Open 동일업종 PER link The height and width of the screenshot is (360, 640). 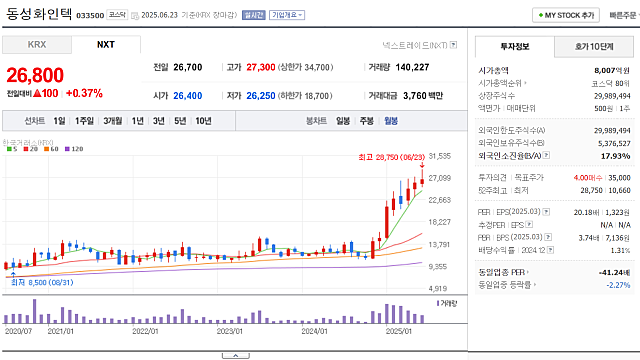[x=504, y=272]
